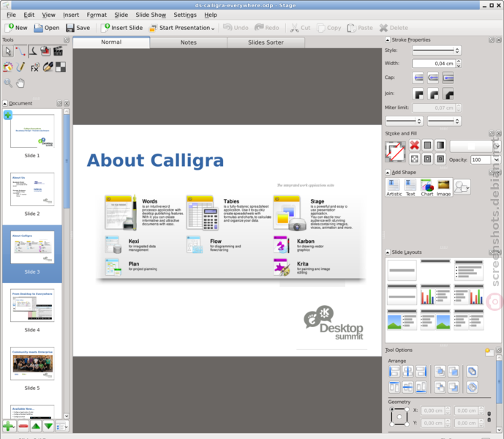Screen dimensions: 504x439
Task: Click the Tool Options panel scrollbar
Action: [499, 394]
